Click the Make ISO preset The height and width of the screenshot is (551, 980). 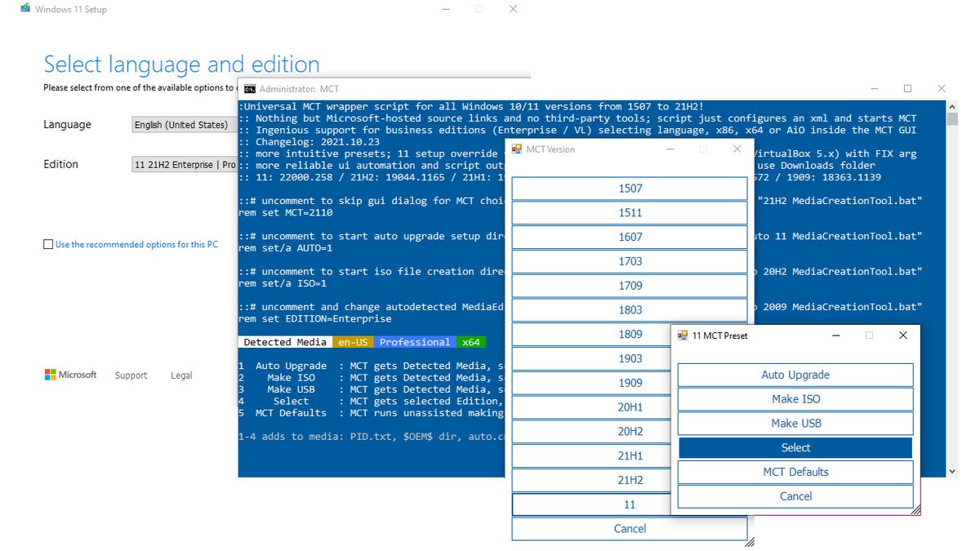tap(795, 399)
